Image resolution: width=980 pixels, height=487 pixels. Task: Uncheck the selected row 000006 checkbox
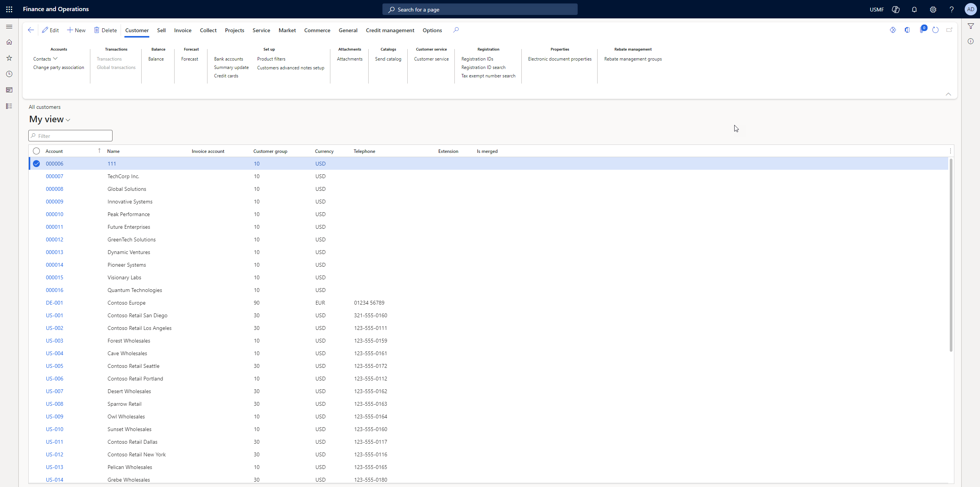(x=36, y=164)
